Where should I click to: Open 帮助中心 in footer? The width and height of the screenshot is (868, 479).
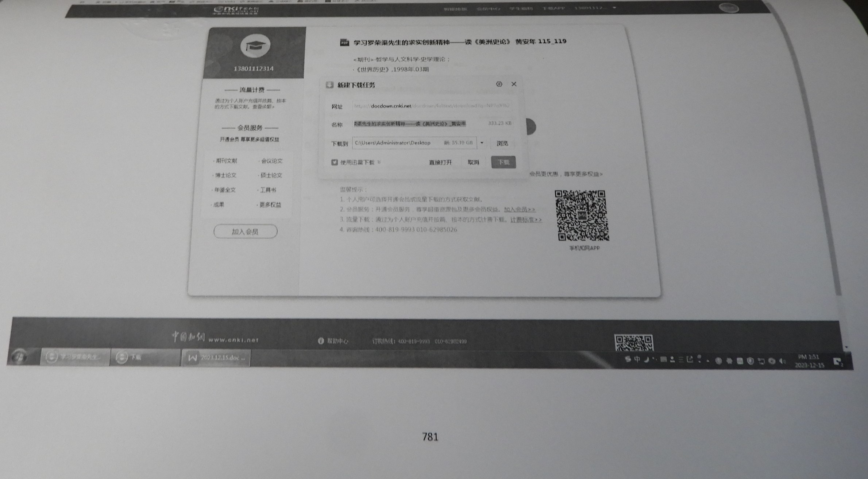coord(337,341)
